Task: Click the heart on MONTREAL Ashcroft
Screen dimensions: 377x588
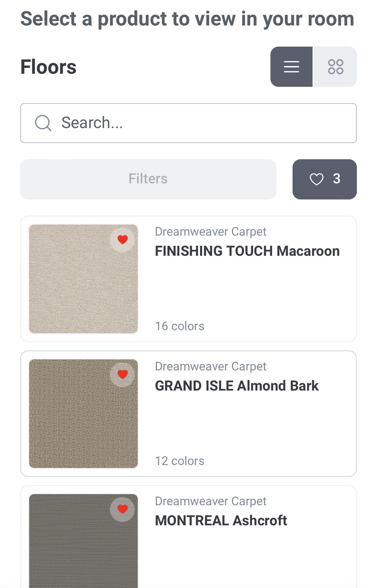Action: coord(123,509)
